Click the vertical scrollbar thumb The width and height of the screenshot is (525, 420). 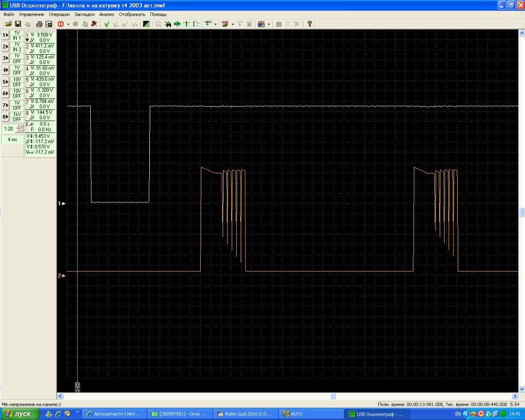[x=522, y=212]
